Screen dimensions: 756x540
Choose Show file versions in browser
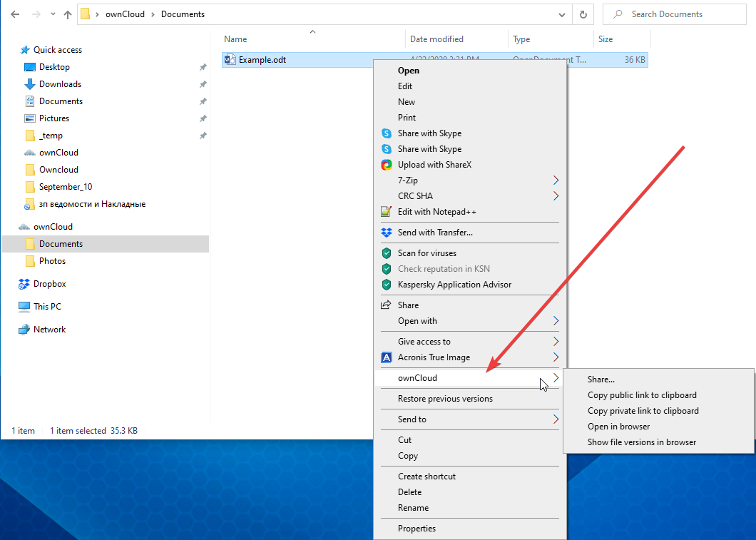[x=641, y=442]
